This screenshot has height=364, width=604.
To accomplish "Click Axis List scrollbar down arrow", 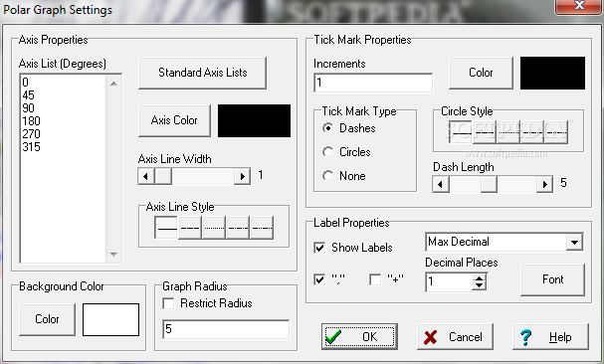I will click(113, 255).
